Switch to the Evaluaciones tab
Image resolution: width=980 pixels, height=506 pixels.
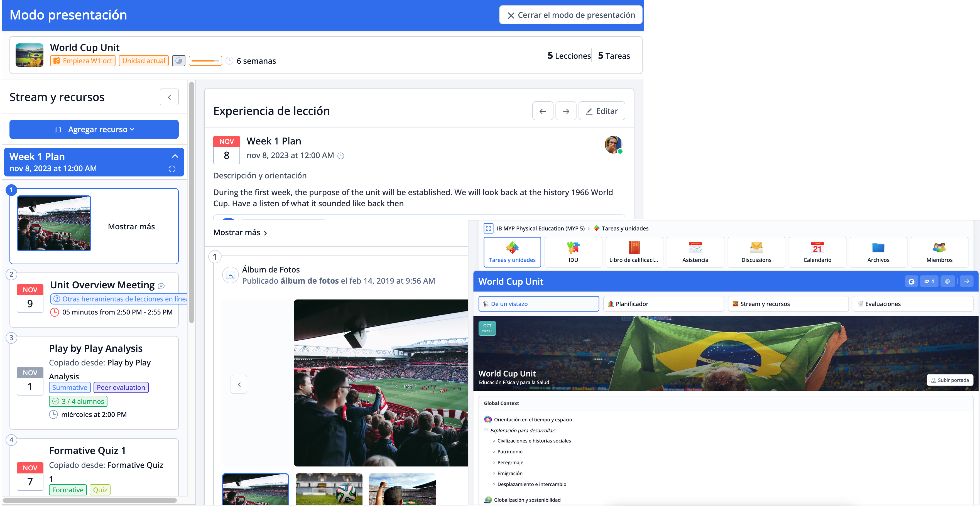click(913, 304)
